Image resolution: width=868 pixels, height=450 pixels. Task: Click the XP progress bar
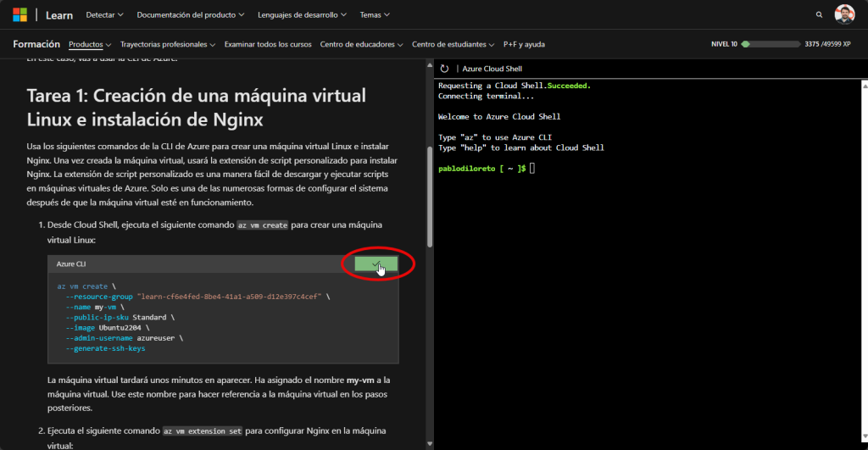pos(773,44)
